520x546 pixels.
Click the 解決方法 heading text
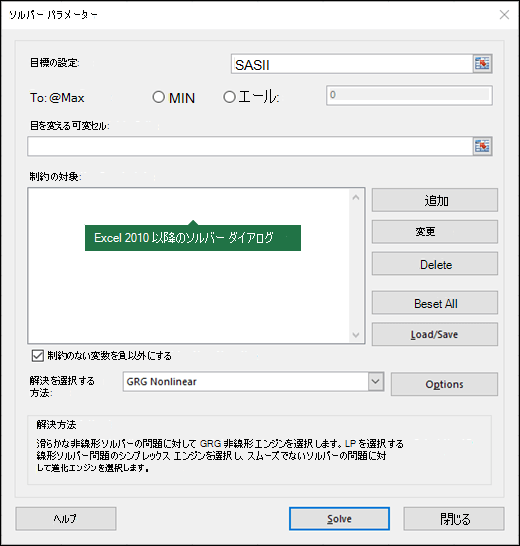[56, 424]
